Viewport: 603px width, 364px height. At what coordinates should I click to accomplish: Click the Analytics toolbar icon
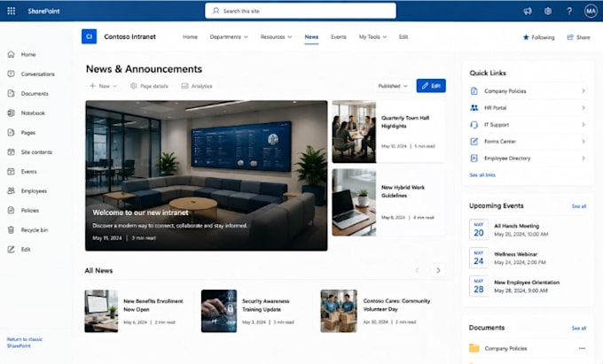(x=184, y=86)
